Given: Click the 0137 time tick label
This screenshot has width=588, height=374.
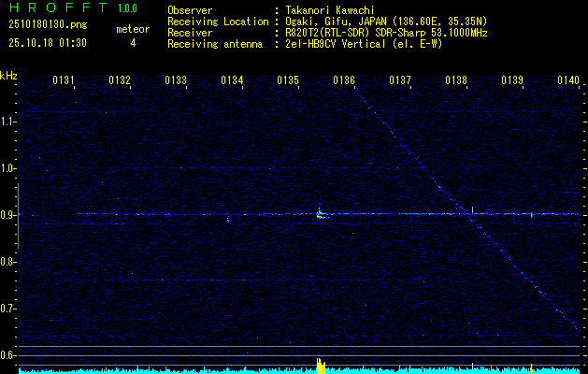Looking at the screenshot, I should click(x=400, y=79).
